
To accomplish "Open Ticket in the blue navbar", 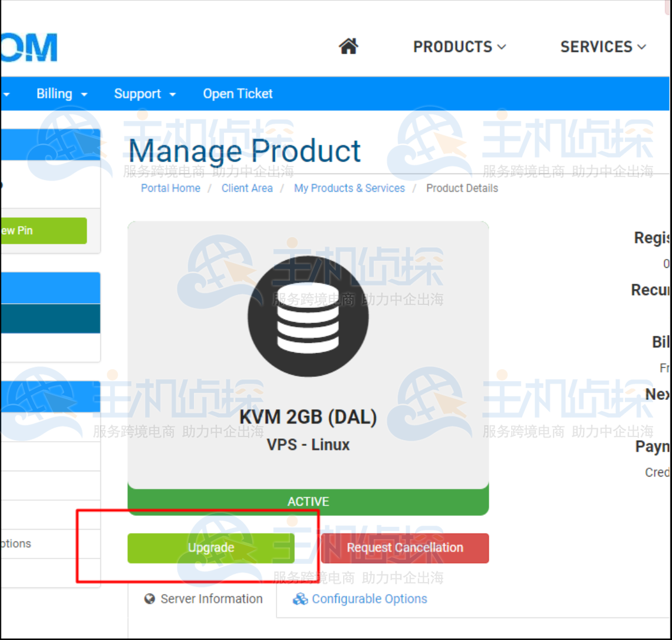I will pyautogui.click(x=238, y=94).
